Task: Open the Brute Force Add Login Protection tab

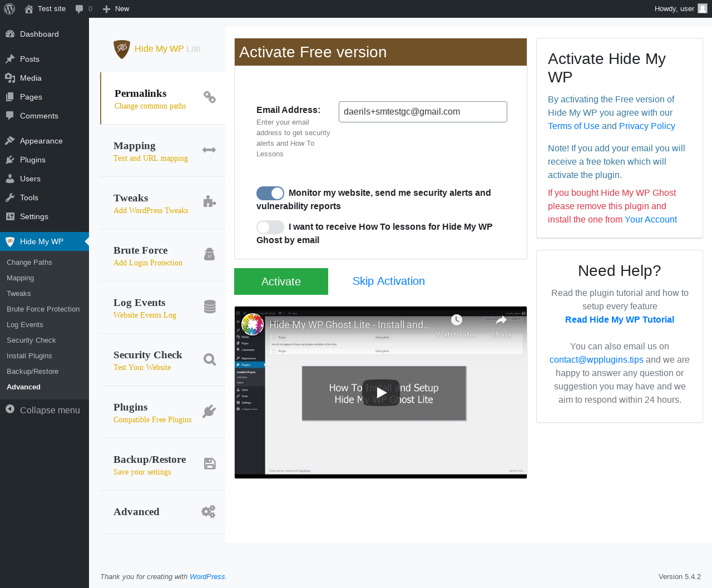Action: pyautogui.click(x=163, y=255)
